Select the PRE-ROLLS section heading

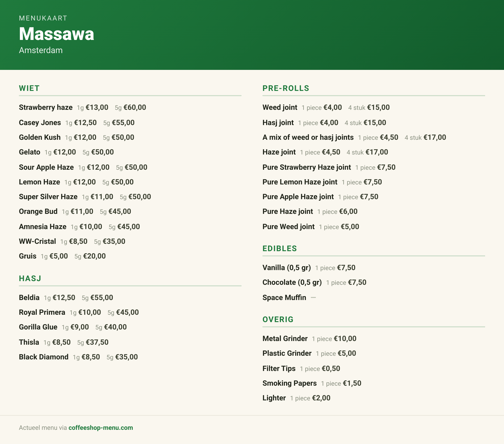pyautogui.click(x=286, y=88)
